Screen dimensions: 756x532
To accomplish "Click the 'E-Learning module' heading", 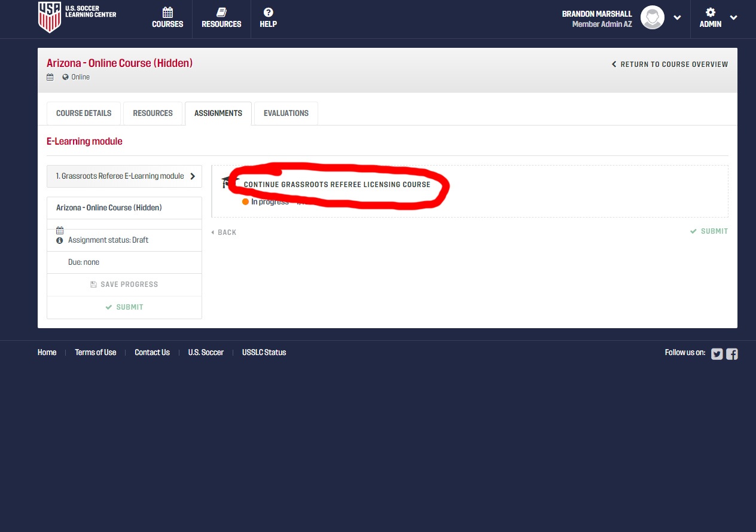I will (x=84, y=142).
